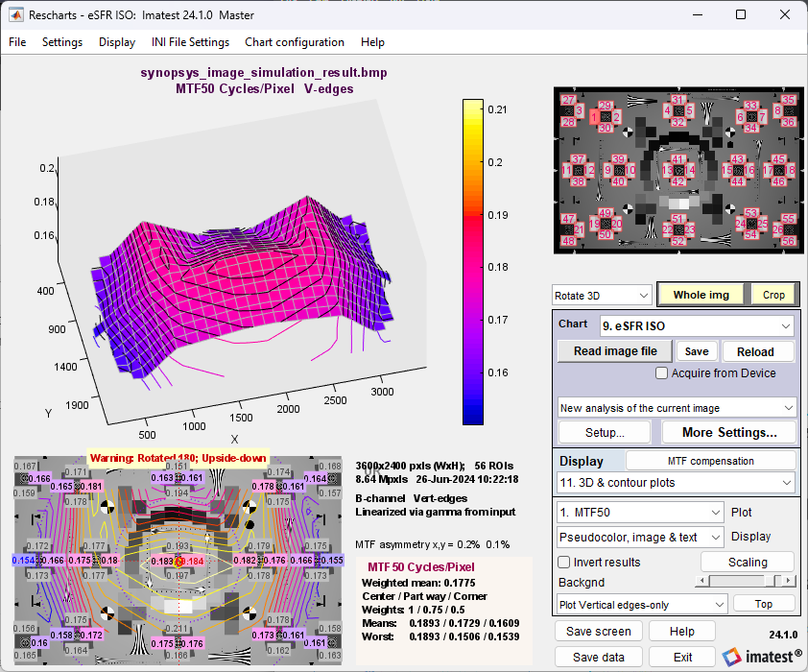Click the highlighted ROI 1 in thumbnail
This screenshot has width=808, height=672.
click(594, 117)
